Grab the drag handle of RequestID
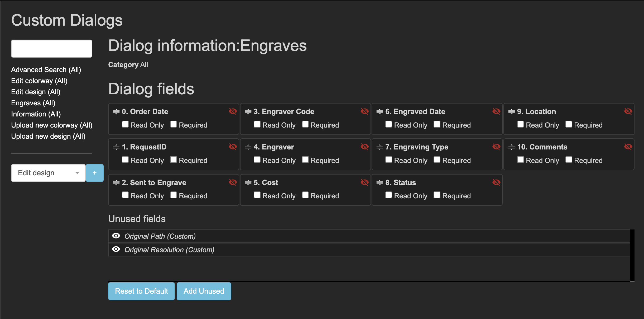Image resolution: width=644 pixels, height=319 pixels. pos(116,147)
